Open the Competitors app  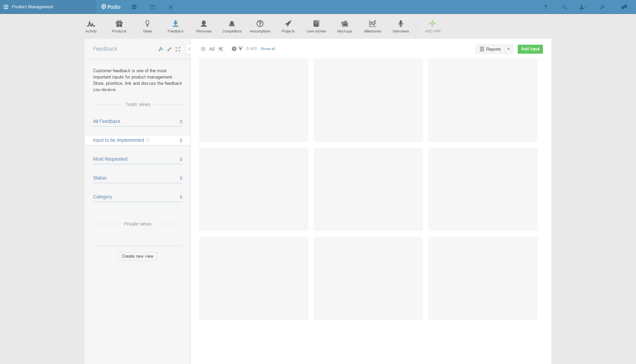pos(232,26)
